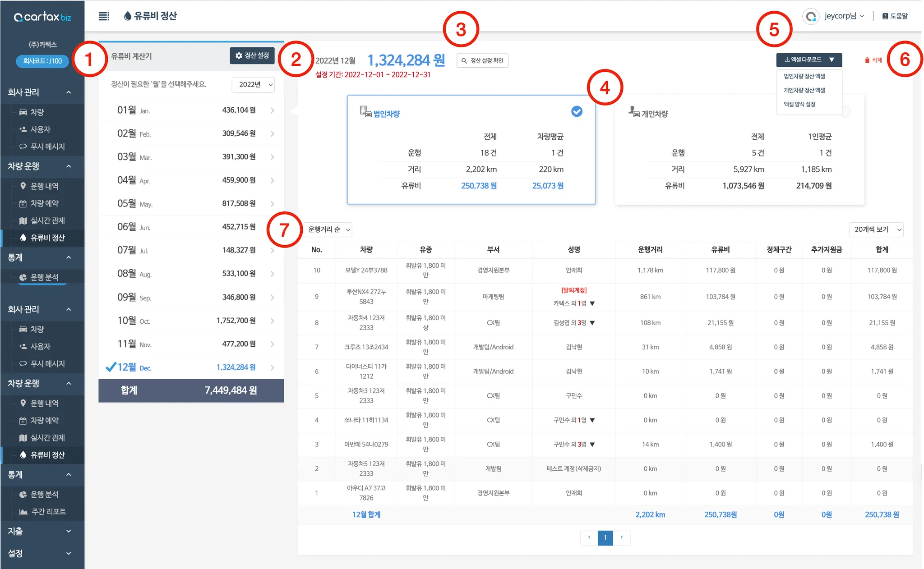Toggle the blue checkmark on 법인차량 card
The width and height of the screenshot is (924, 569).
click(577, 111)
